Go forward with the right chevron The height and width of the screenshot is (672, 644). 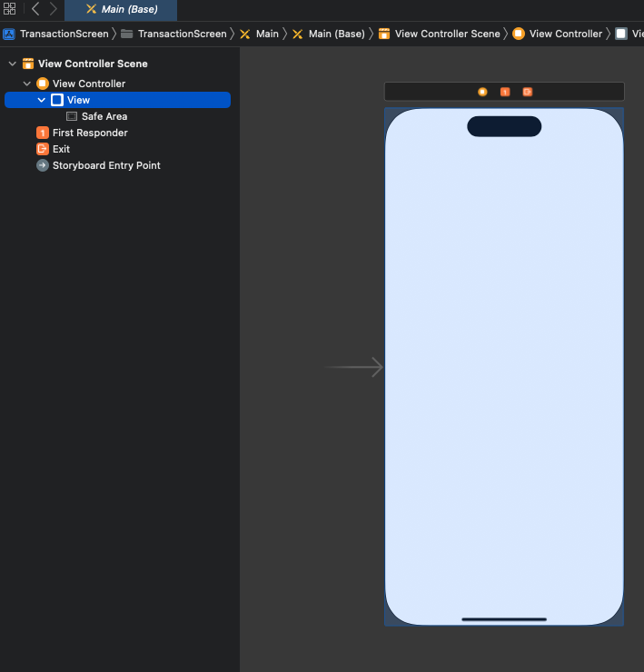coord(53,8)
